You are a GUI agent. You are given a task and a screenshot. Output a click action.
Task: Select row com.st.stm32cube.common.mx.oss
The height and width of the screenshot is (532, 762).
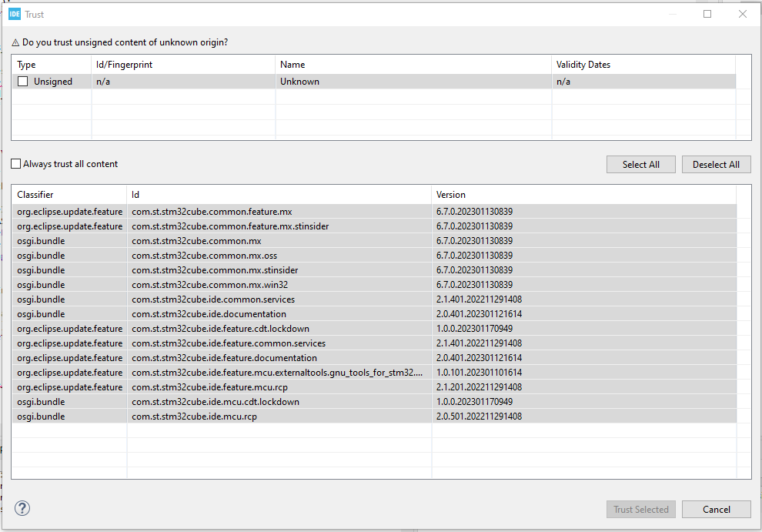tap(374, 256)
